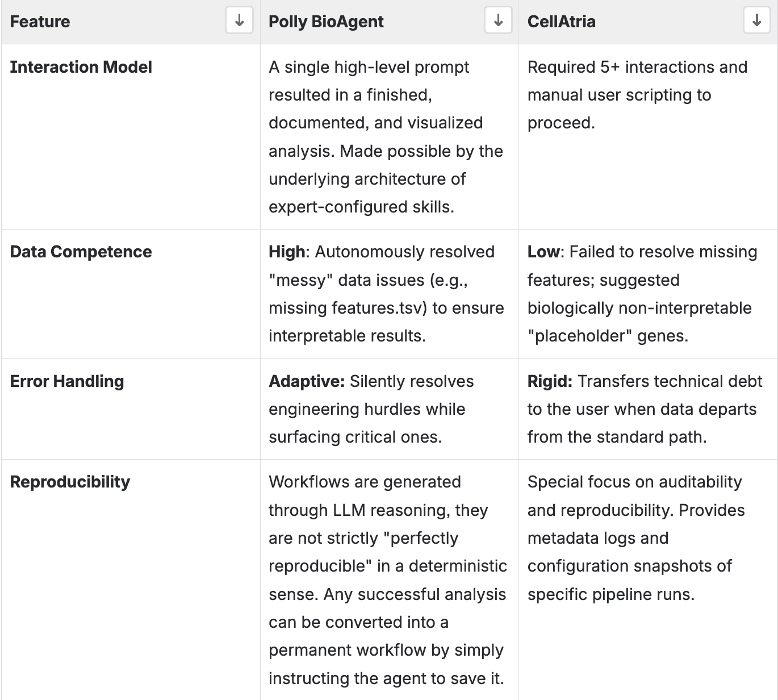Click the CellAtria column header label
Screen dimensions: 778x700
(561, 22)
